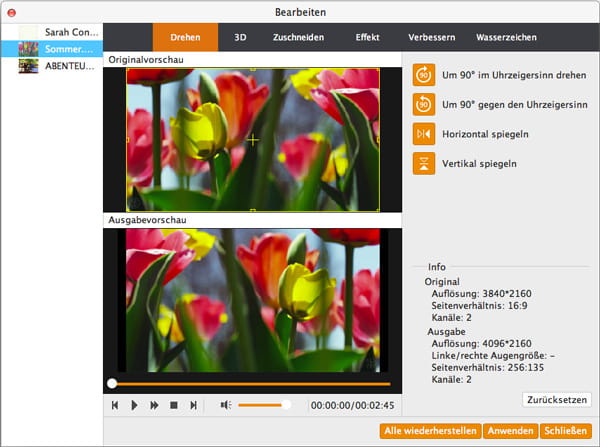The width and height of the screenshot is (600, 447).
Task: Click Alle wiederherstellen button
Action: pos(430,431)
